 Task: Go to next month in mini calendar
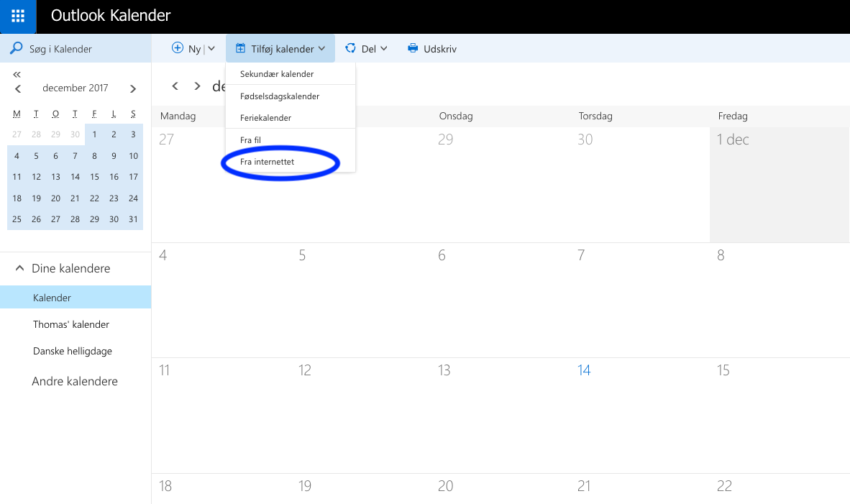point(133,88)
